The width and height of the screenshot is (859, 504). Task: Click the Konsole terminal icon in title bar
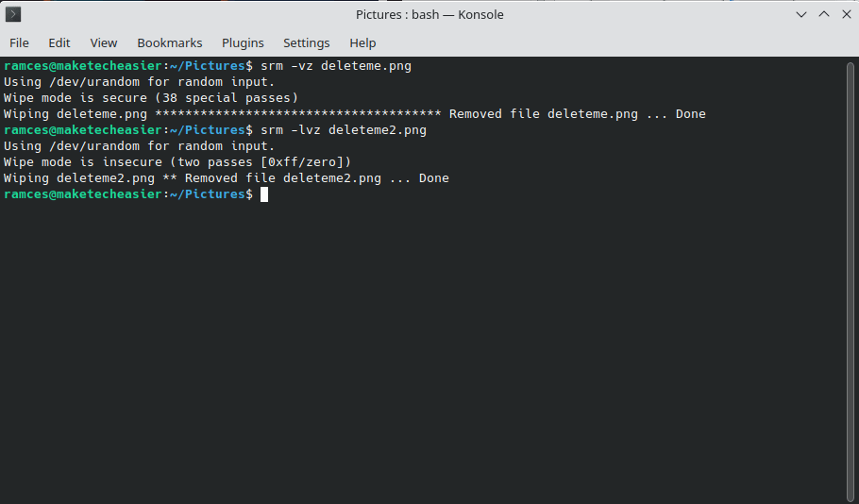coord(13,14)
